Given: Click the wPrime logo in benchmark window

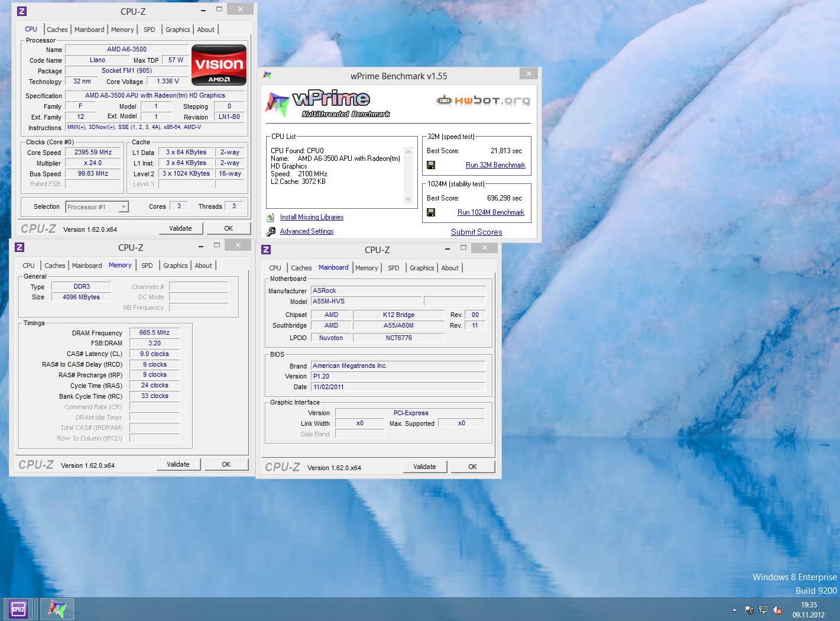Looking at the screenshot, I should 327,103.
